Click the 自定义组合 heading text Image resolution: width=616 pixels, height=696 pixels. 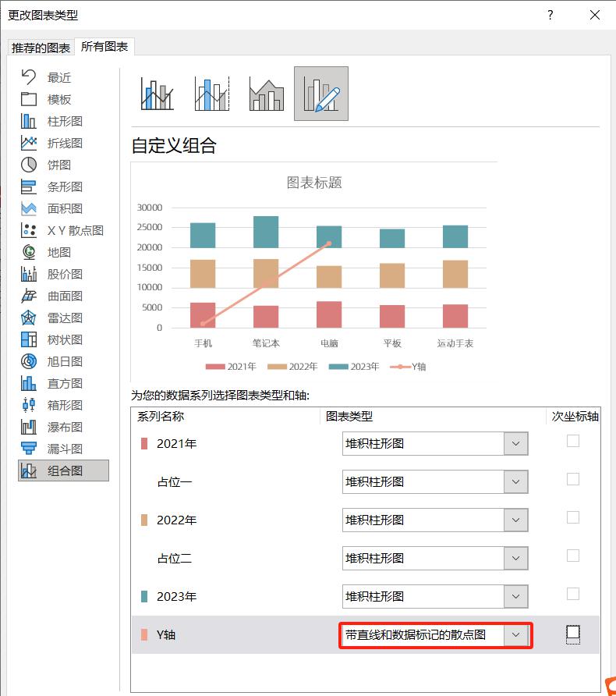[174, 146]
